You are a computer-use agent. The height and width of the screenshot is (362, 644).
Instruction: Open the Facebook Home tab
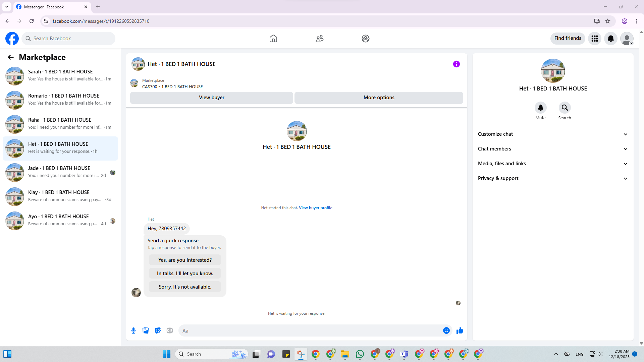273,39
